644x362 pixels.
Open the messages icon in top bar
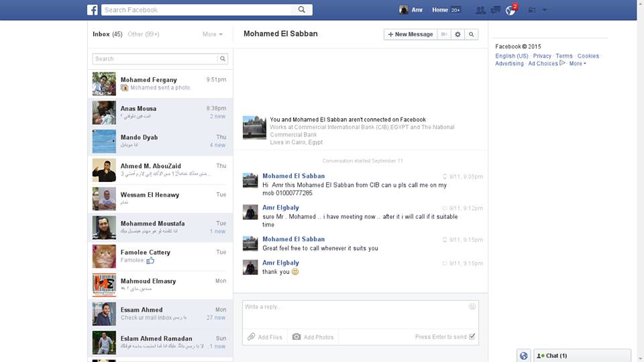pyautogui.click(x=496, y=10)
